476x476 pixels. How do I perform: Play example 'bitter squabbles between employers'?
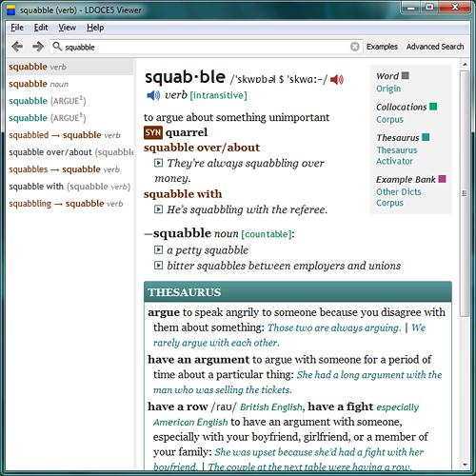[x=158, y=266]
